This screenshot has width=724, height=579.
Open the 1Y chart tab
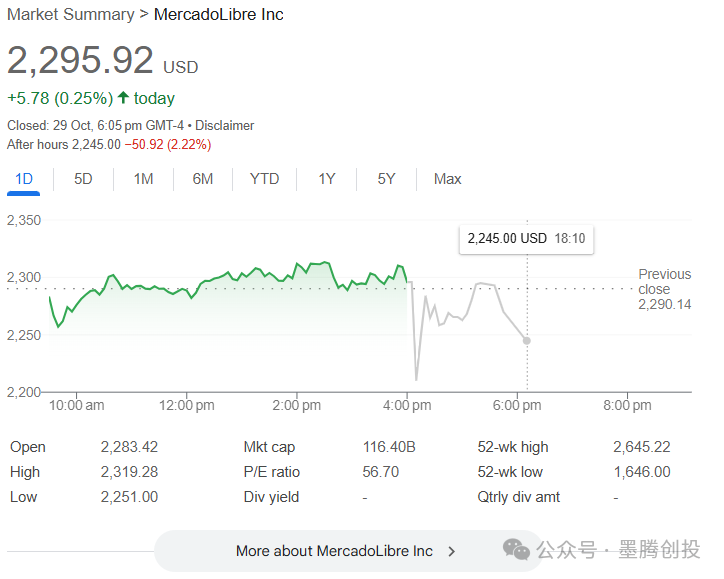click(327, 179)
